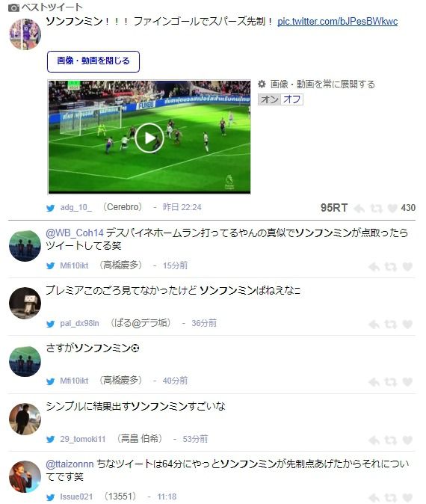This screenshot has height=504, width=426.
Task: Click 昨日 22:24 timestamp link
Action: tap(182, 207)
